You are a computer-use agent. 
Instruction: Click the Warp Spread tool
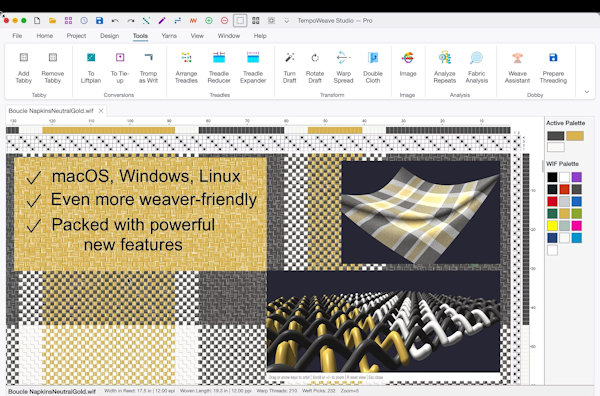coord(343,68)
